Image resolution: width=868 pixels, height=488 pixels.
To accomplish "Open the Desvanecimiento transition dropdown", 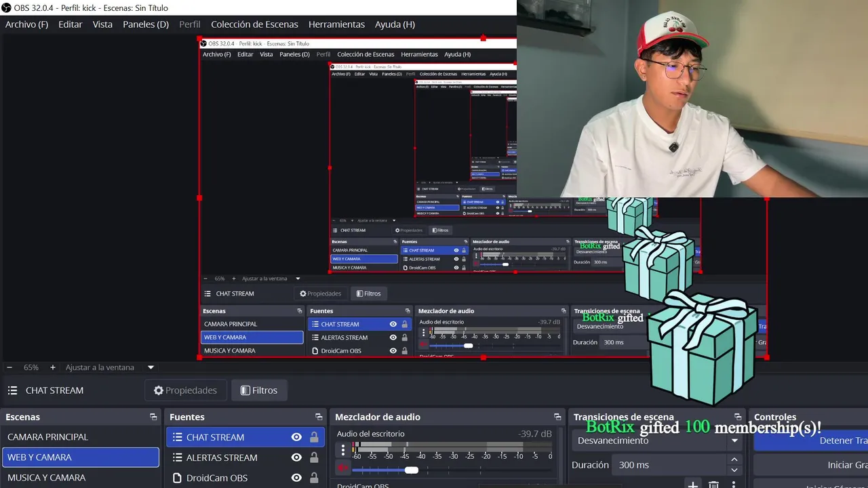I will [656, 441].
